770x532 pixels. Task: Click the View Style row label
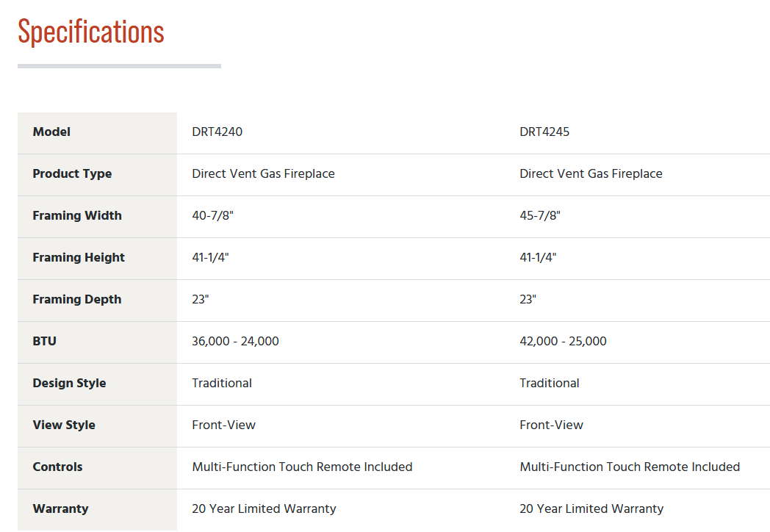click(x=64, y=425)
